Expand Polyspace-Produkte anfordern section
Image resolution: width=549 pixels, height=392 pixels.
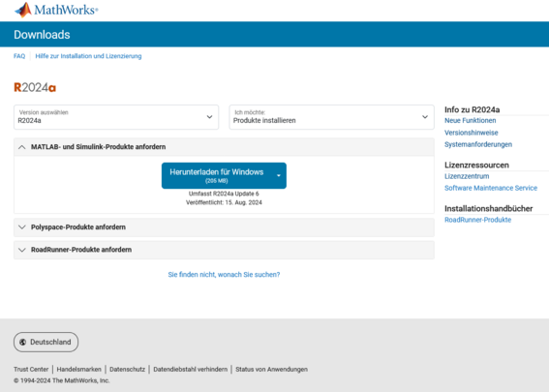224,227
